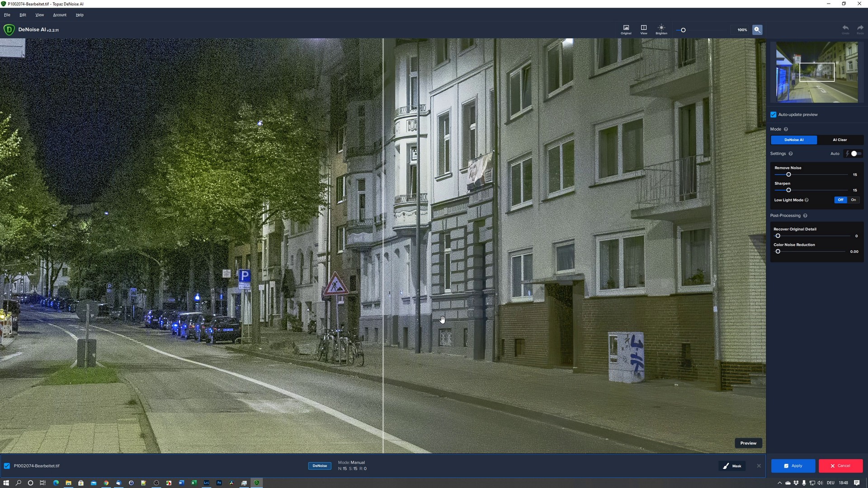Open the Edit menu
This screenshot has height=488, width=868.
(23, 15)
